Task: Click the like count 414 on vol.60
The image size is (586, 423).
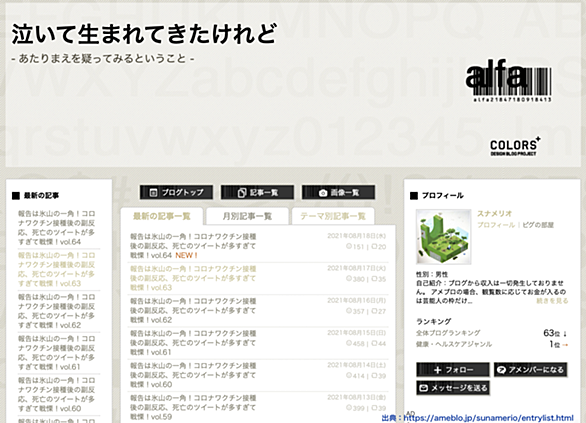Action: (x=355, y=376)
